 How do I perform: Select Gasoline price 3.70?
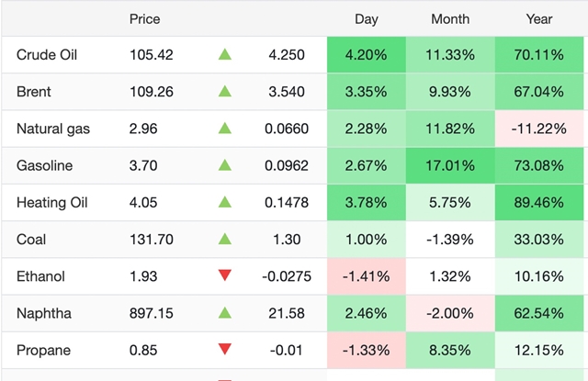143,165
